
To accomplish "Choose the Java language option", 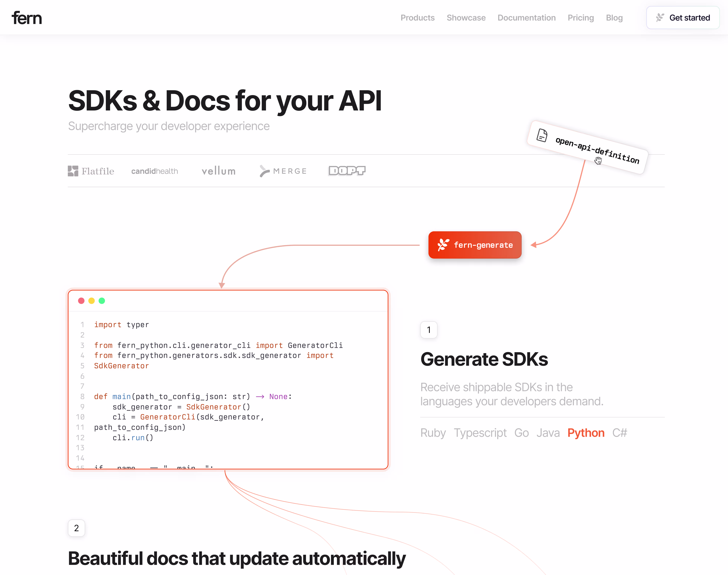I will (x=548, y=433).
